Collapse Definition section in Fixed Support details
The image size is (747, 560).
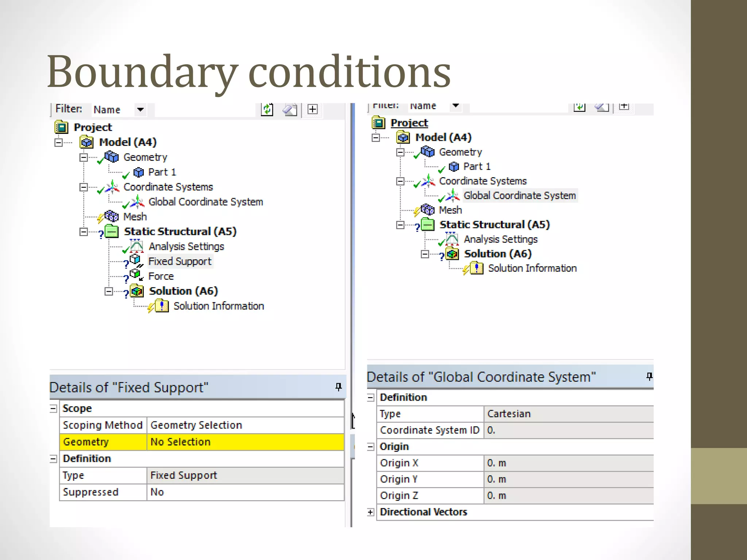click(x=53, y=459)
